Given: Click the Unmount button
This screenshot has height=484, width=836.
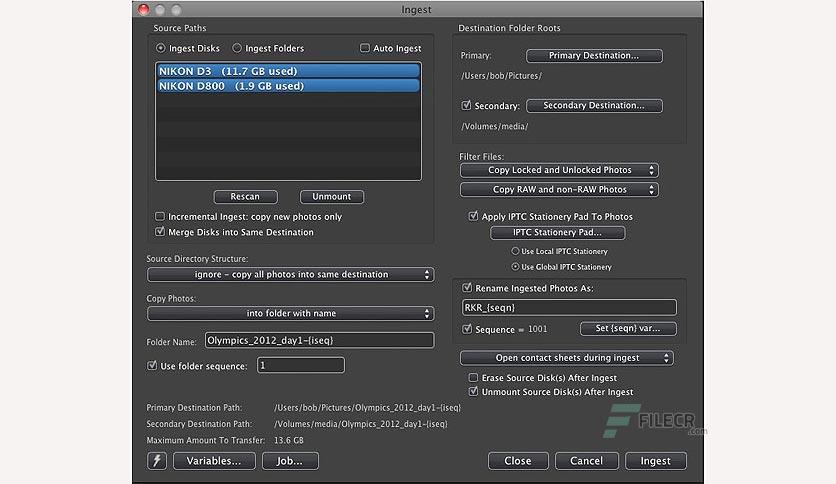Looking at the screenshot, I should click(x=332, y=197).
